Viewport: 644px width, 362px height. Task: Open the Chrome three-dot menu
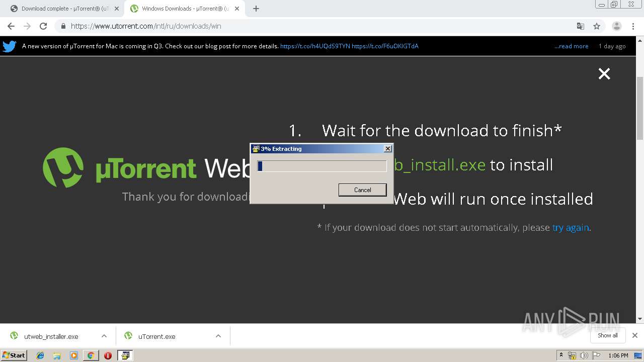(x=634, y=26)
